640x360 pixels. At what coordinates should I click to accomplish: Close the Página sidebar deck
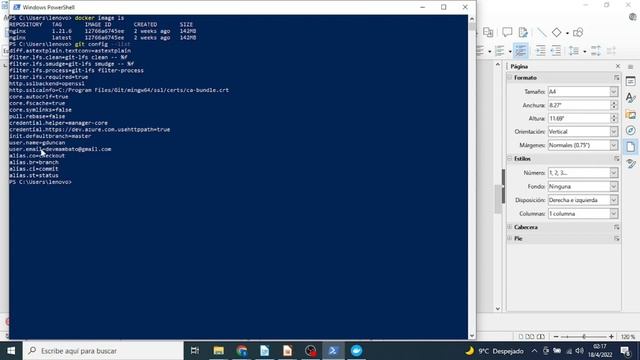[618, 66]
